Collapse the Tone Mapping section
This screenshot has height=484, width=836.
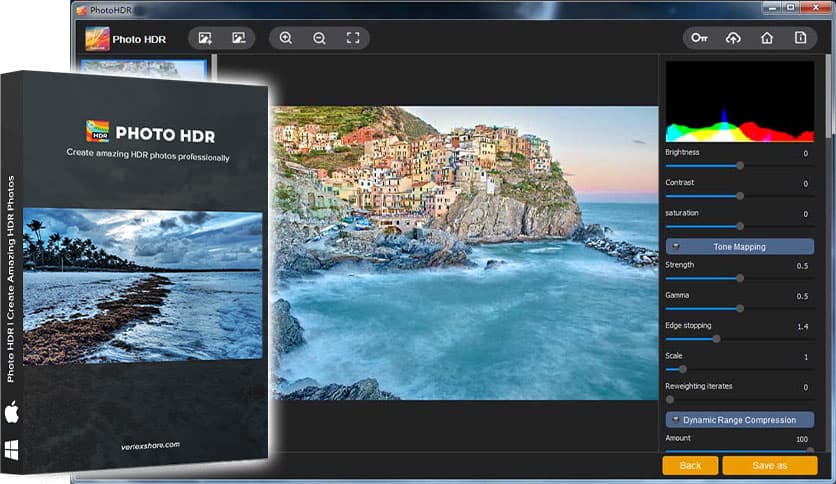739,247
